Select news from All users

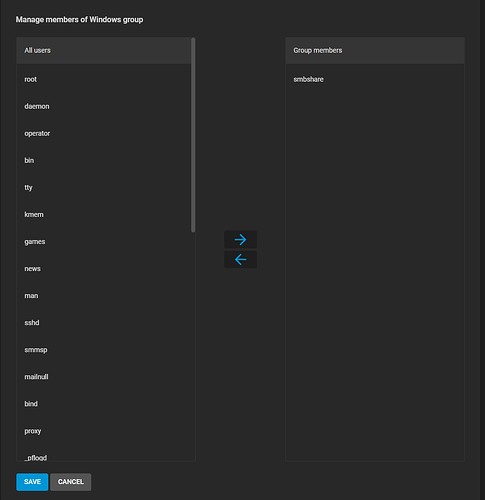pos(104,269)
